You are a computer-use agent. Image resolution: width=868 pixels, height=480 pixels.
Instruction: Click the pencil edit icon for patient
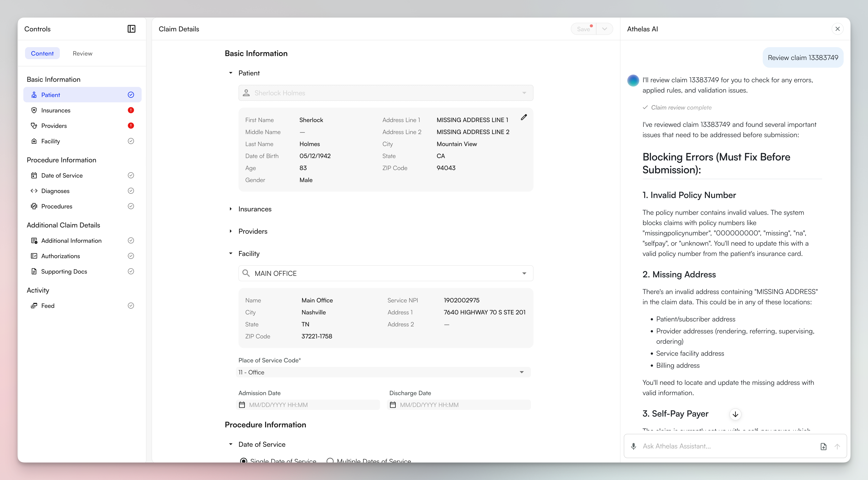524,117
